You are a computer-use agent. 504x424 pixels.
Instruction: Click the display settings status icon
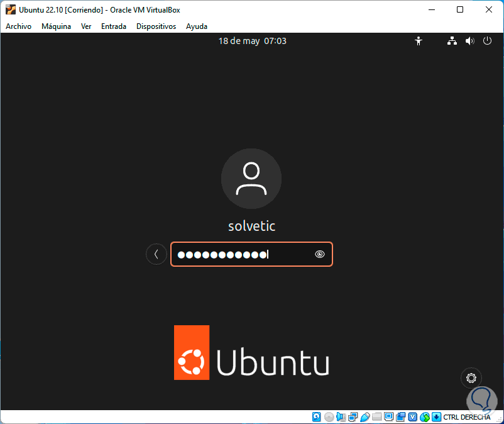(388, 417)
